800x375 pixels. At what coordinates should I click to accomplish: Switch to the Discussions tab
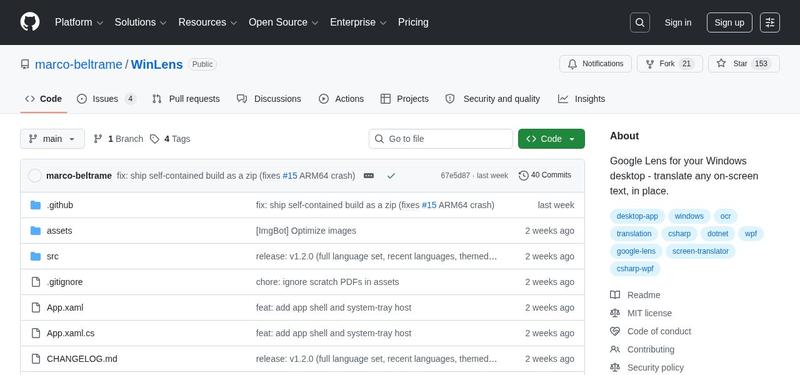click(269, 99)
